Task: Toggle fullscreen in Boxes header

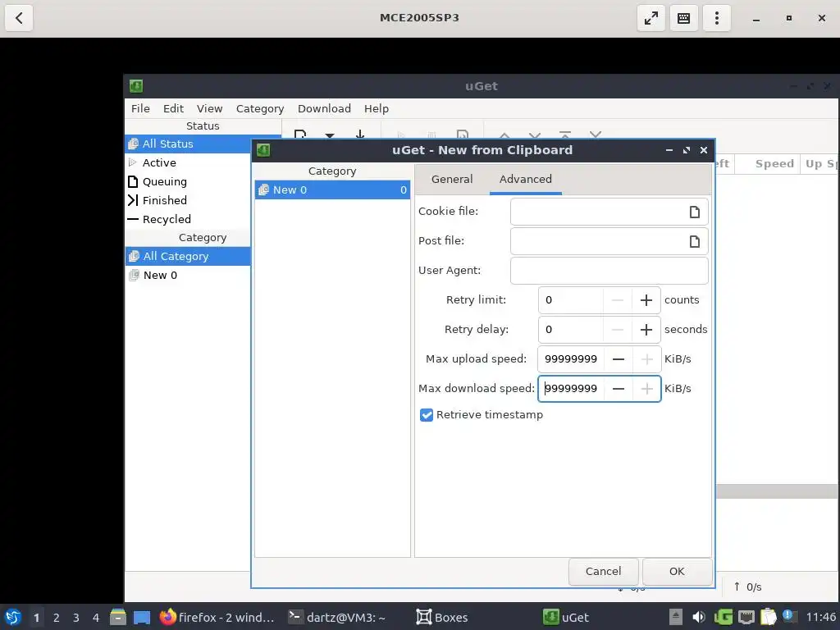Action: 651,18
